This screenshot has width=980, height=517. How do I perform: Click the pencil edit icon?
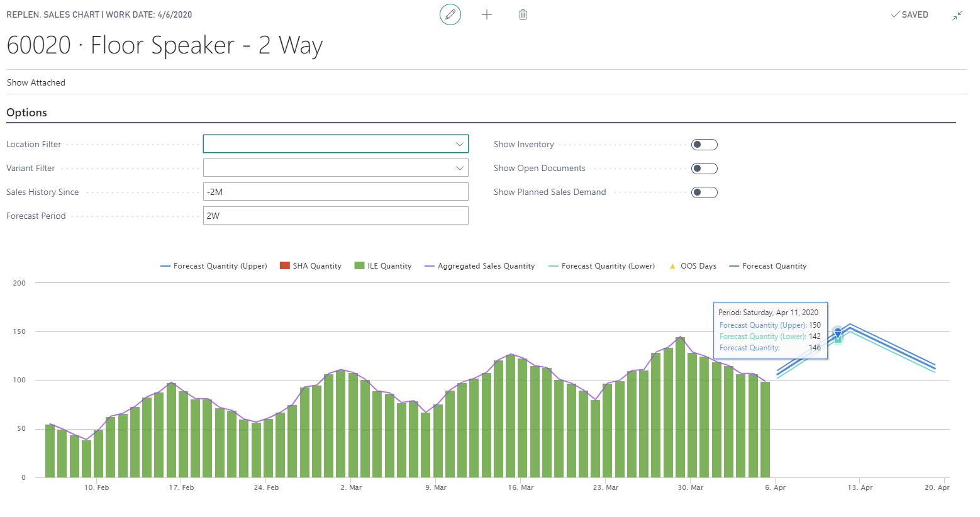(450, 14)
